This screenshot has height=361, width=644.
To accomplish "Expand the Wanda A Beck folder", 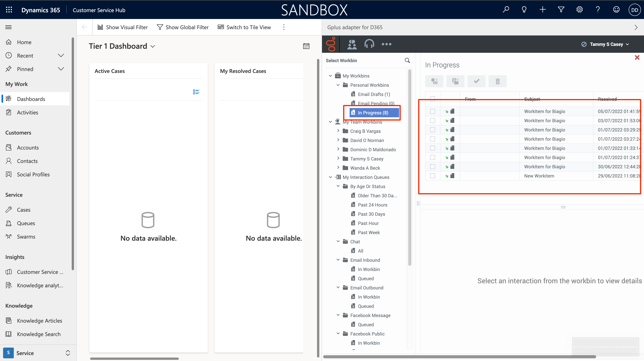I will [338, 168].
